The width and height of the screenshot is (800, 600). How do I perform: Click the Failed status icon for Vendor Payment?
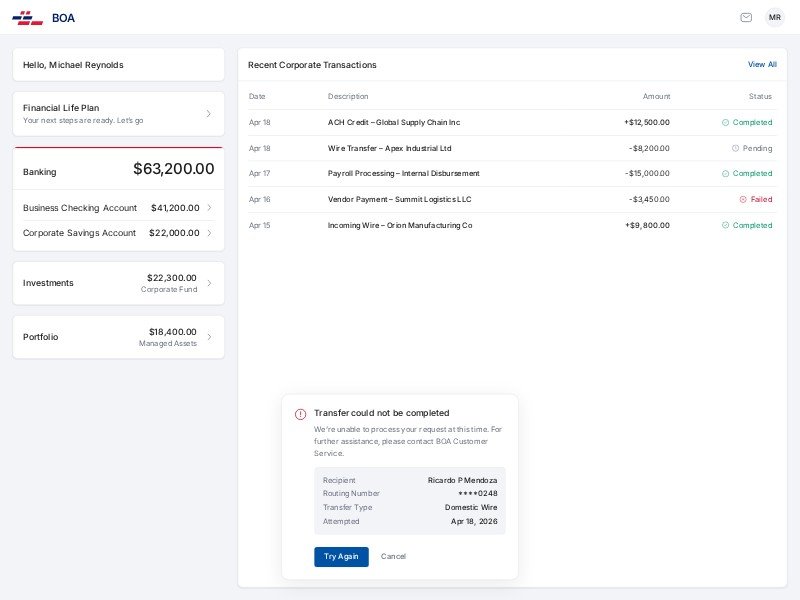tap(743, 199)
